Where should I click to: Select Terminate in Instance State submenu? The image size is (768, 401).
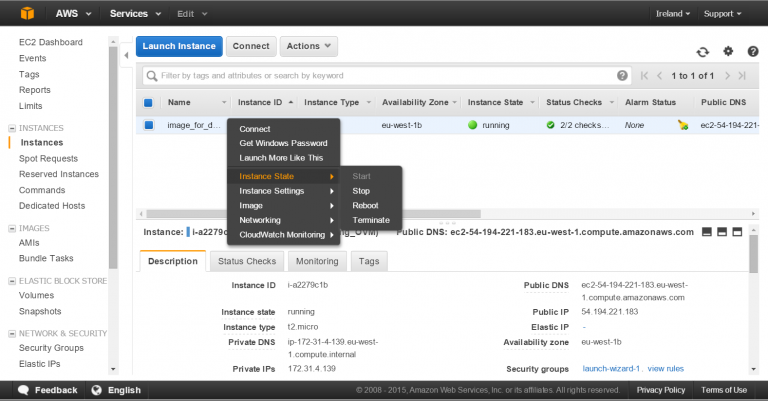[x=370, y=220]
